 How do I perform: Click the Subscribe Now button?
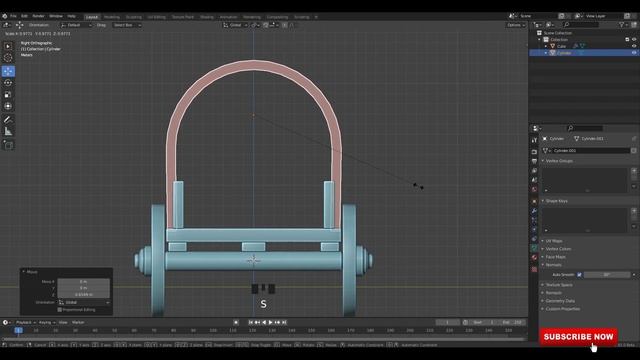coord(578,337)
